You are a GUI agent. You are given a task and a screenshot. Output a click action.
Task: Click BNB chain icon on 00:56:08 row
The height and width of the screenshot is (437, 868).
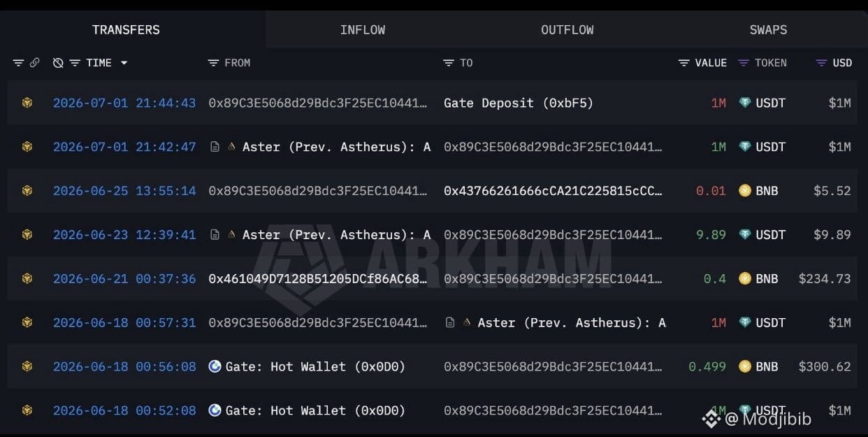pos(27,366)
